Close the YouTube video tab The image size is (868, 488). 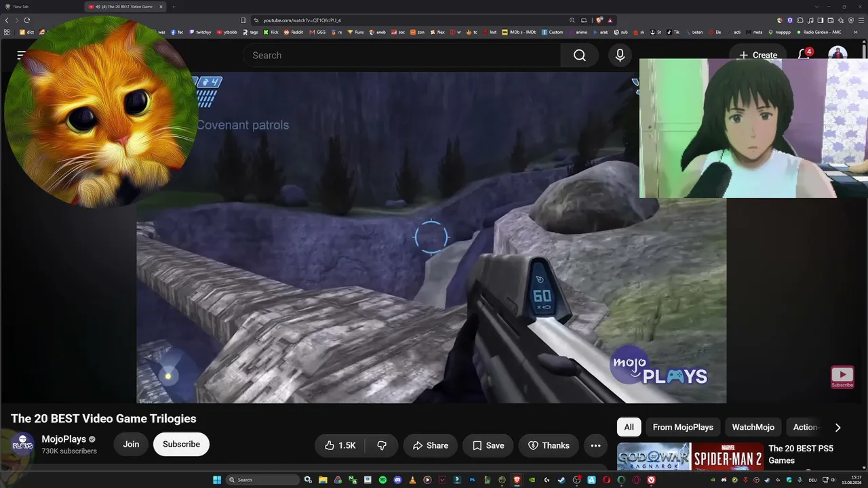point(161,7)
